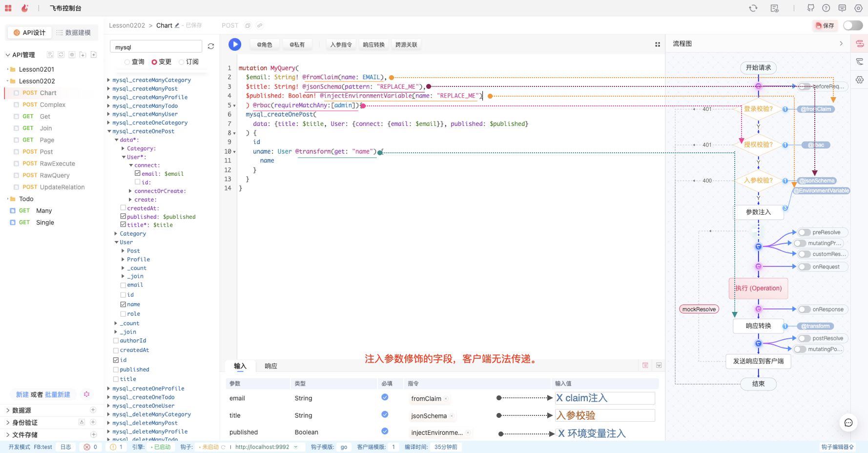Switch to the 数据建模 tab

click(x=74, y=33)
